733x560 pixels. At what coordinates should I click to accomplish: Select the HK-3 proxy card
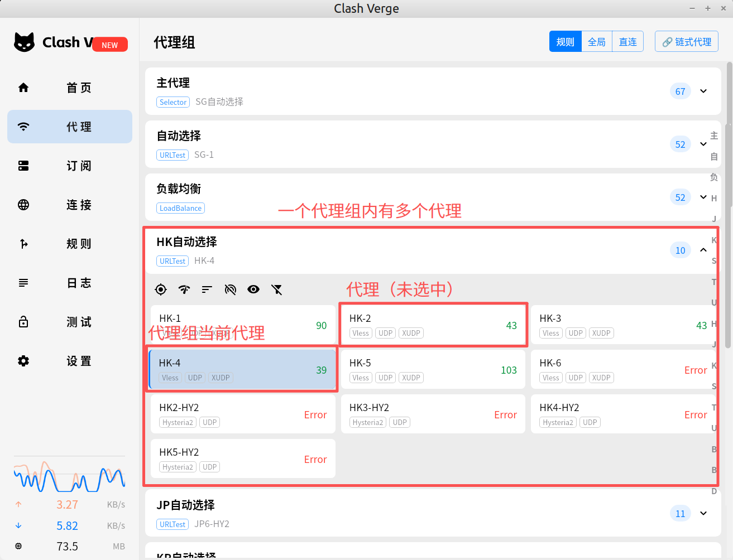pos(623,325)
